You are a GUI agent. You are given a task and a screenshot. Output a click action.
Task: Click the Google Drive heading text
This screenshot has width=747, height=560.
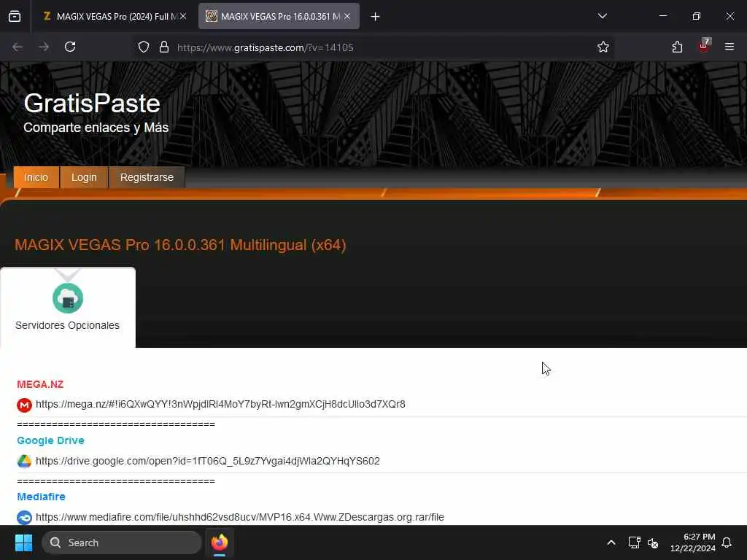[50, 440]
